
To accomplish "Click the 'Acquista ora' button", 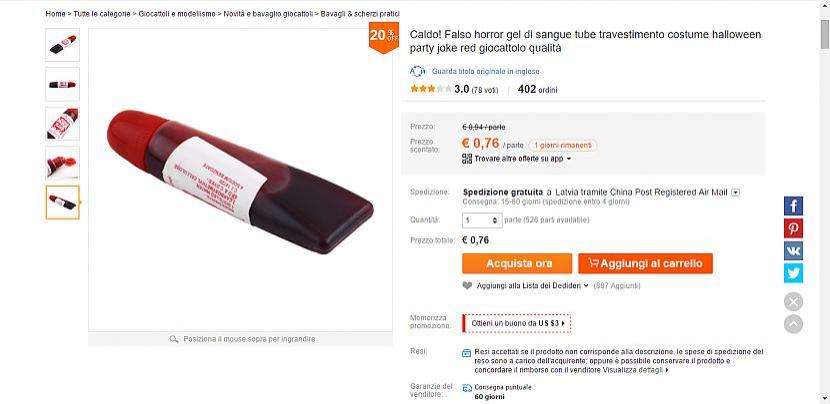I will tap(518, 263).
